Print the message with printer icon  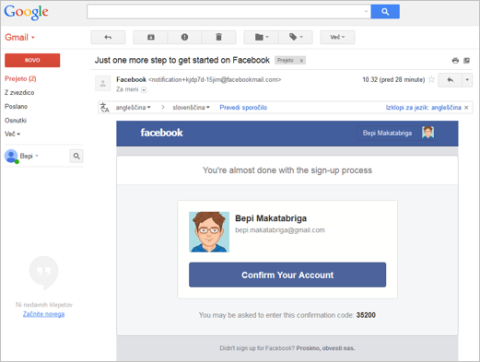[455, 60]
